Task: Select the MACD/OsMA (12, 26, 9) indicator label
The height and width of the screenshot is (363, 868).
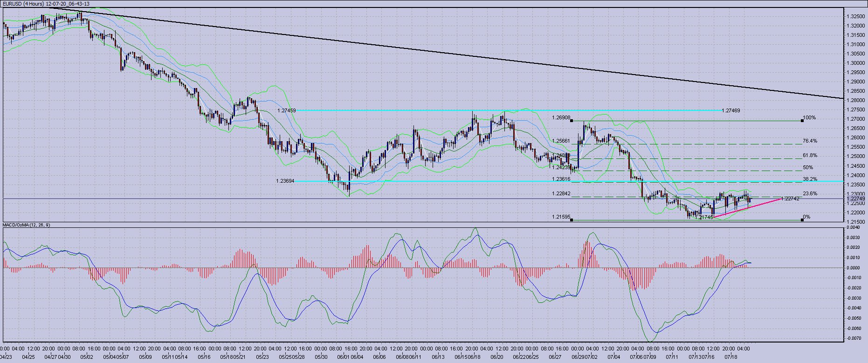Action: (27, 225)
